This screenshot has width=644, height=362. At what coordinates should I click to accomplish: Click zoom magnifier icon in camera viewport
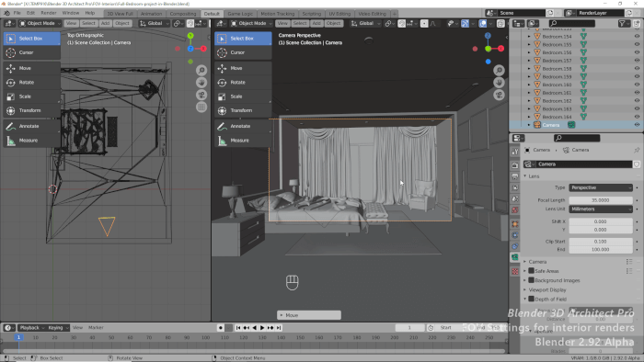(499, 71)
